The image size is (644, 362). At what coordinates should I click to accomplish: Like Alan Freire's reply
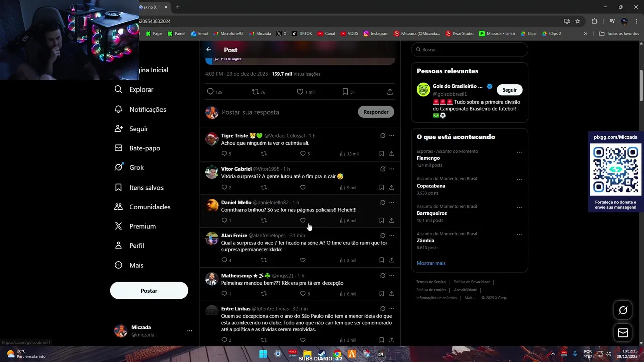[x=303, y=260]
